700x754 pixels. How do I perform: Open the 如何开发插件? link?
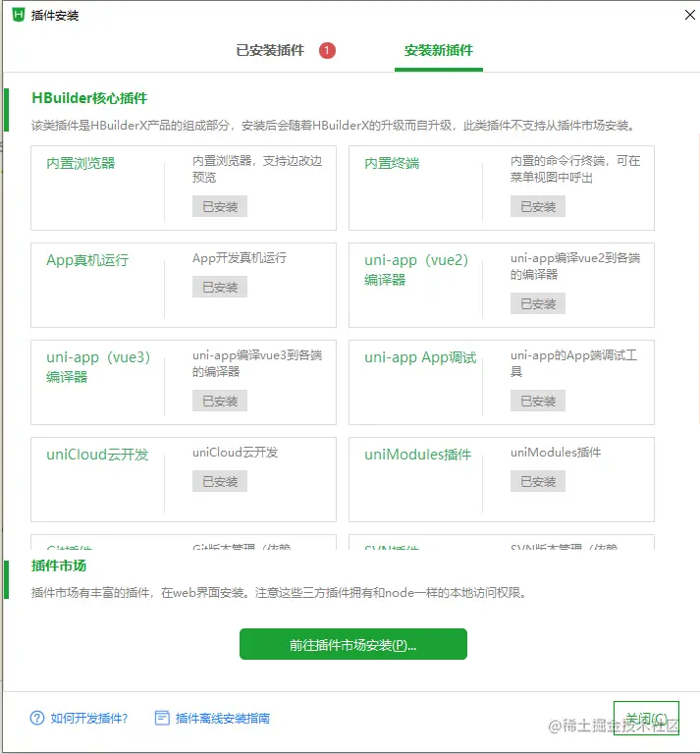[x=89, y=718]
